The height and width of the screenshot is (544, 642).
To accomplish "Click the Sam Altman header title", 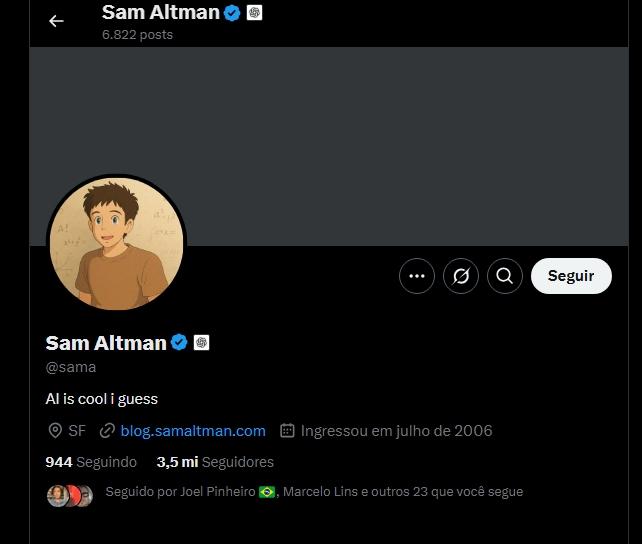I will tap(160, 13).
